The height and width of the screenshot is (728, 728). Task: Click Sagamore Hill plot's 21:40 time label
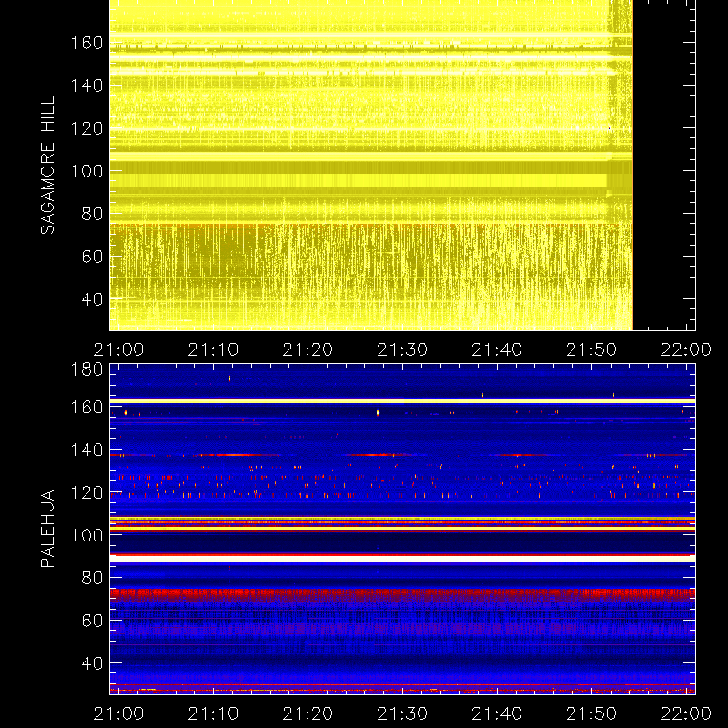pyautogui.click(x=497, y=349)
